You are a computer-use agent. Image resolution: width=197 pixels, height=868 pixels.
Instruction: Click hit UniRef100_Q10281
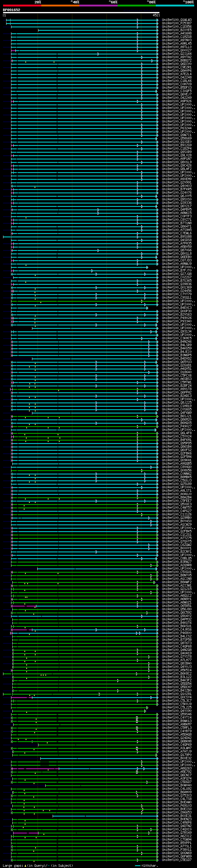[177, 694]
